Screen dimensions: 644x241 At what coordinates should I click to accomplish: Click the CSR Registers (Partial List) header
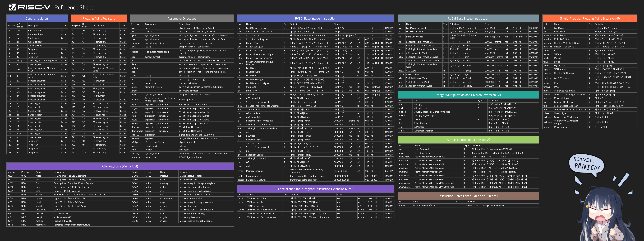(120, 166)
